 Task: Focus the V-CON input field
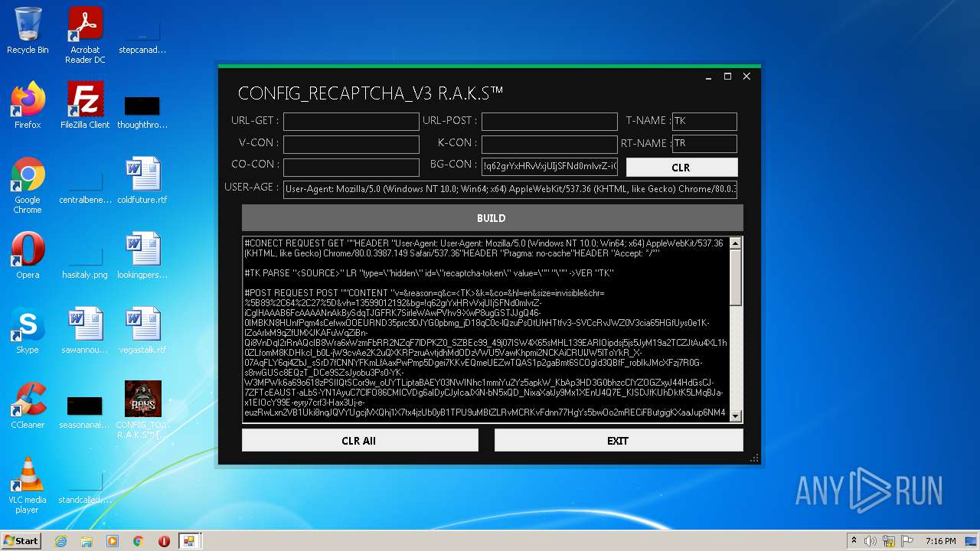[351, 145]
